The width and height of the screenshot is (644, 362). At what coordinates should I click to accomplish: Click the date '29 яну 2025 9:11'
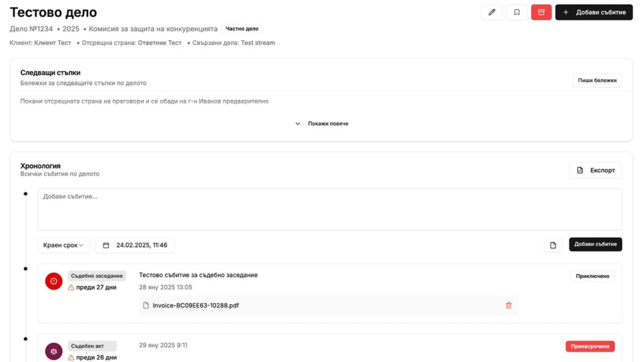point(163,345)
